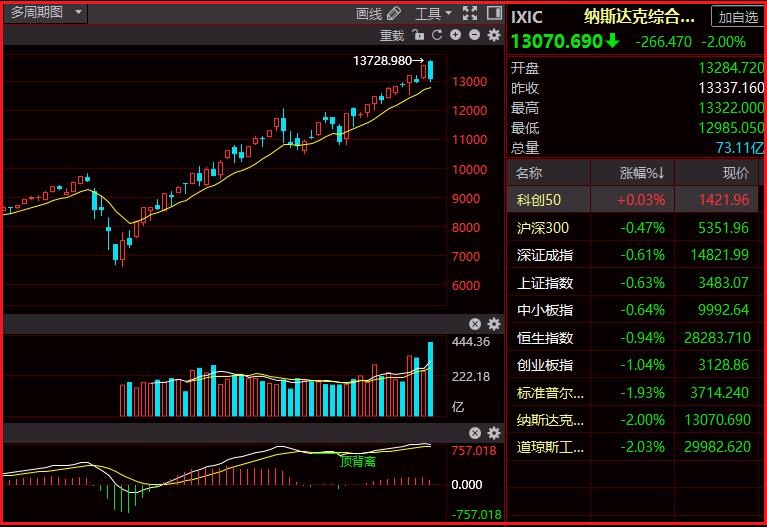The height and width of the screenshot is (527, 767).
Task: Click the 最低 value 12985.050
Action: pos(731,128)
